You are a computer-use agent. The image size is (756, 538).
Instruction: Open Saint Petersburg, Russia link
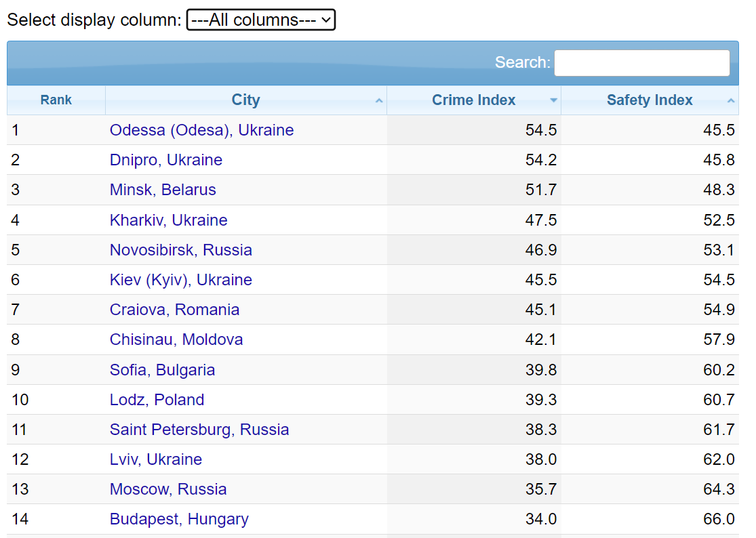pos(199,430)
